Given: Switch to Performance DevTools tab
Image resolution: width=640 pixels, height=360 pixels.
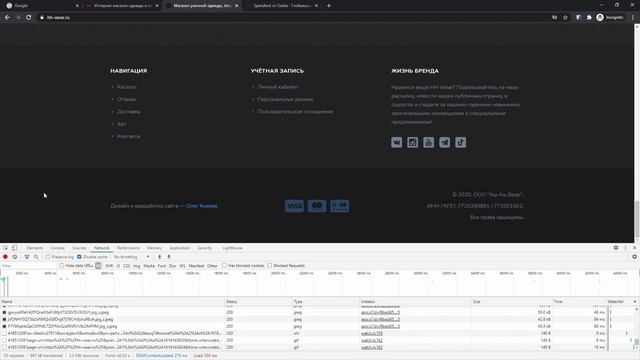Looking at the screenshot, I should [128, 248].
